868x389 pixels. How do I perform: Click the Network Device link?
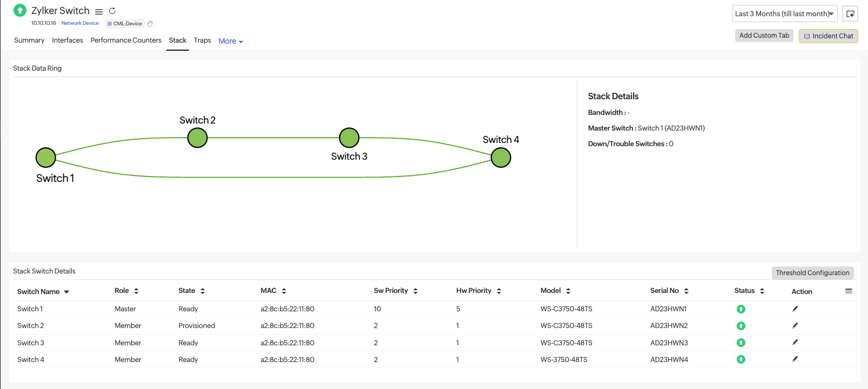click(80, 23)
